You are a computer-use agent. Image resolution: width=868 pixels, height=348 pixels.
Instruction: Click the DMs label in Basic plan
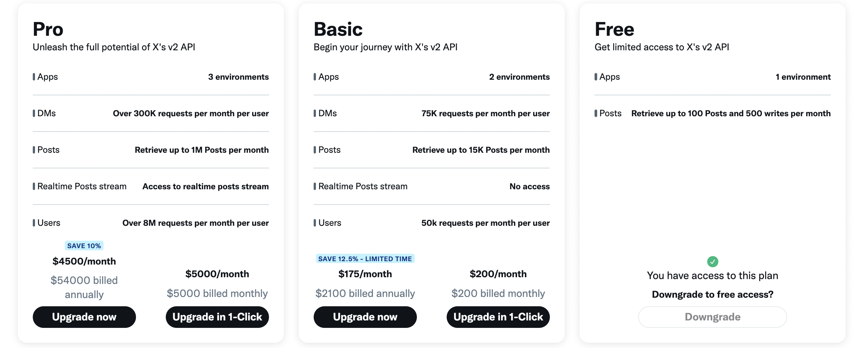(327, 113)
